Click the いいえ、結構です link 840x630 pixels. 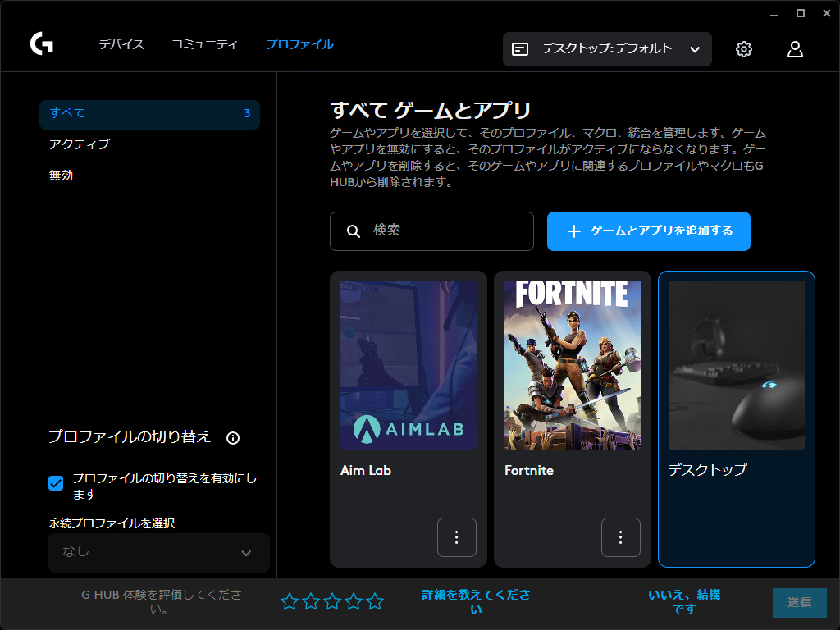pyautogui.click(x=684, y=602)
